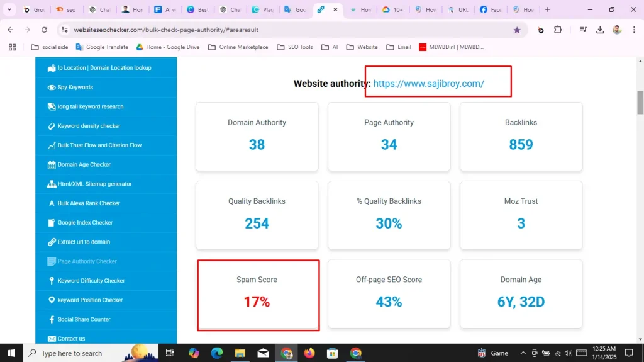Click the page vertical scrollbar thumb
The width and height of the screenshot is (644, 362).
pyautogui.click(x=640, y=102)
